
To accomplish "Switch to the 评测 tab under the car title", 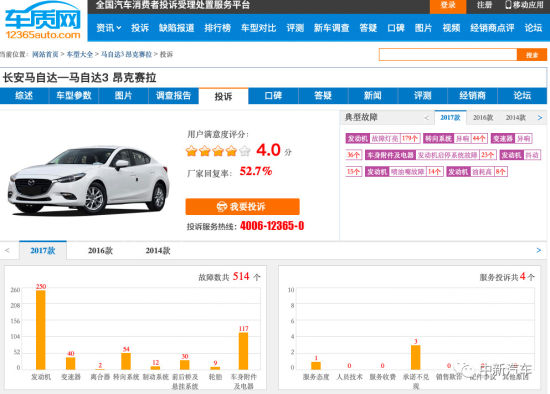I will click(423, 96).
